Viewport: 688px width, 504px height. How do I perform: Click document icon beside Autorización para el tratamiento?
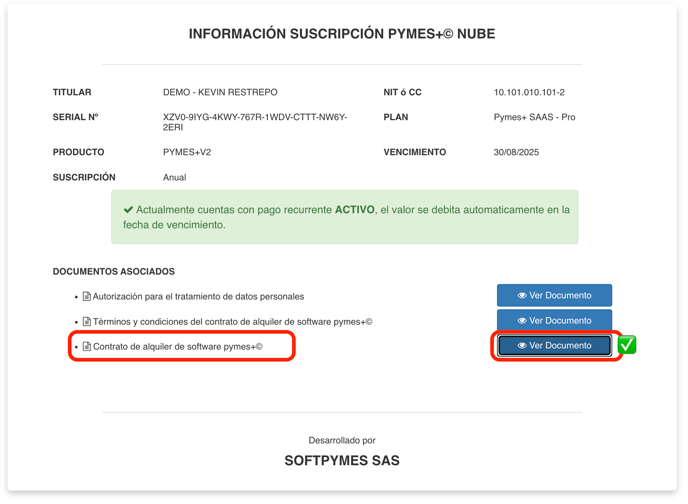(x=87, y=297)
